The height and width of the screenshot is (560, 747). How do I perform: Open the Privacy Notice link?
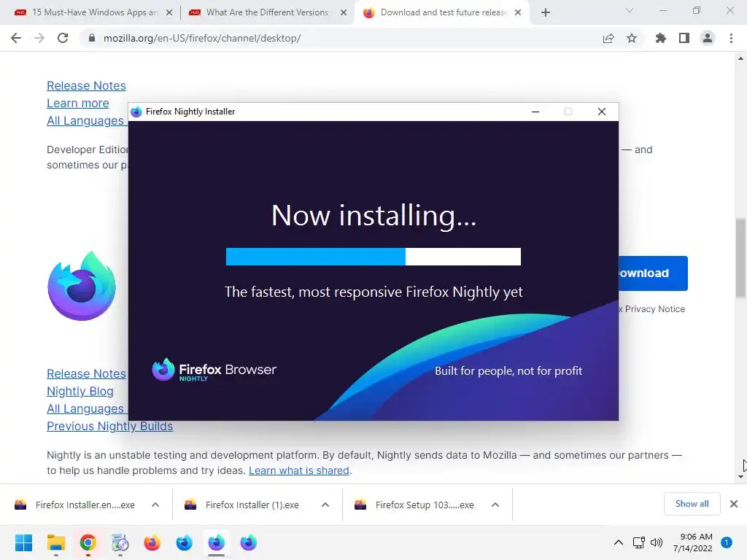654,309
